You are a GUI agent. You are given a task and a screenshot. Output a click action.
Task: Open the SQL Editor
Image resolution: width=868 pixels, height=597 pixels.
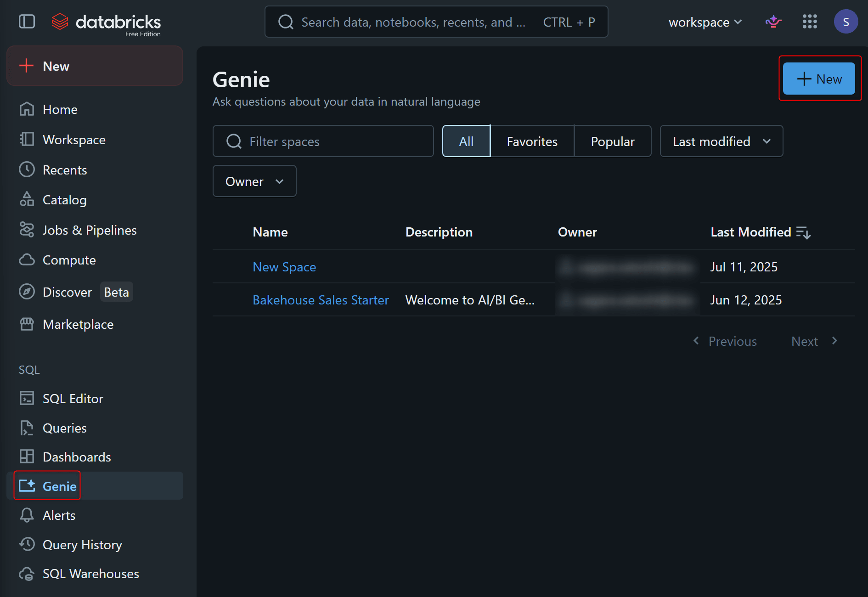(73, 399)
